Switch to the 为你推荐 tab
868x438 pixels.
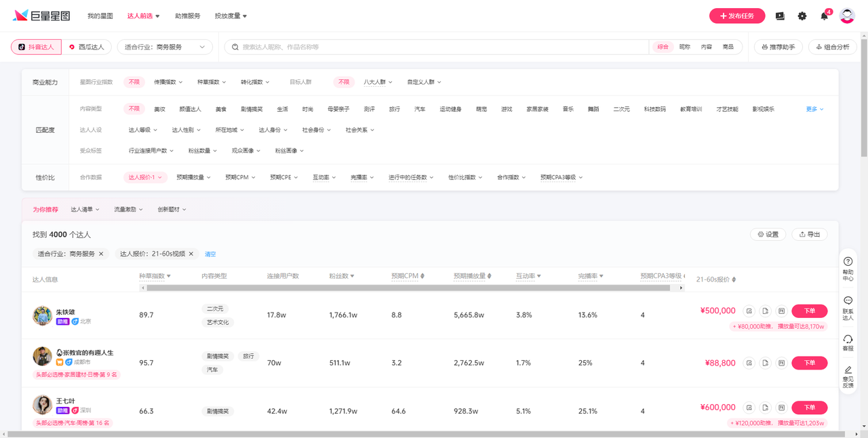tap(45, 210)
